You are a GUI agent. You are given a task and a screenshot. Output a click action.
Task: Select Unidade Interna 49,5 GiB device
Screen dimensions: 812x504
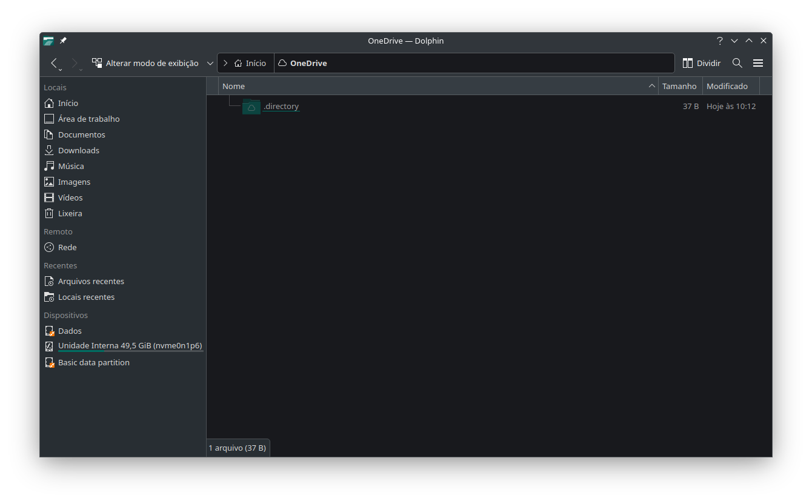click(123, 346)
